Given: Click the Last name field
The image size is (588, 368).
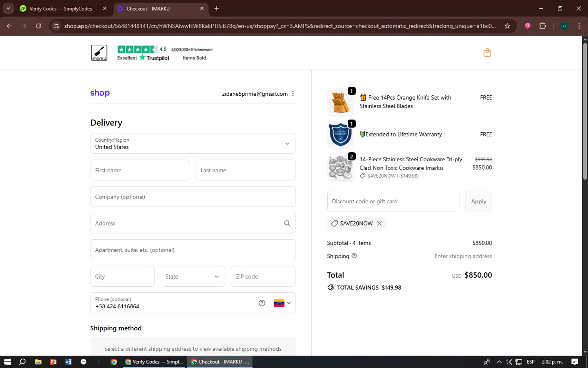Looking at the screenshot, I should pos(245,170).
